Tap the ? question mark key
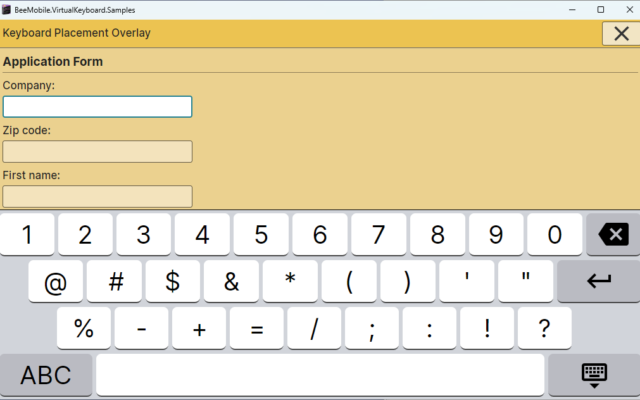 pos(544,328)
